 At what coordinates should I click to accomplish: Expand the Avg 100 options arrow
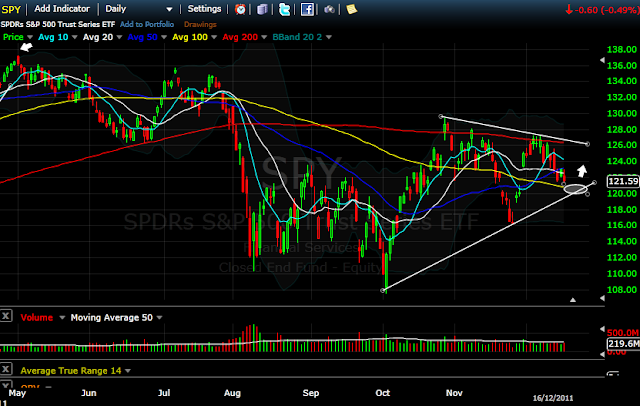pyautogui.click(x=214, y=37)
